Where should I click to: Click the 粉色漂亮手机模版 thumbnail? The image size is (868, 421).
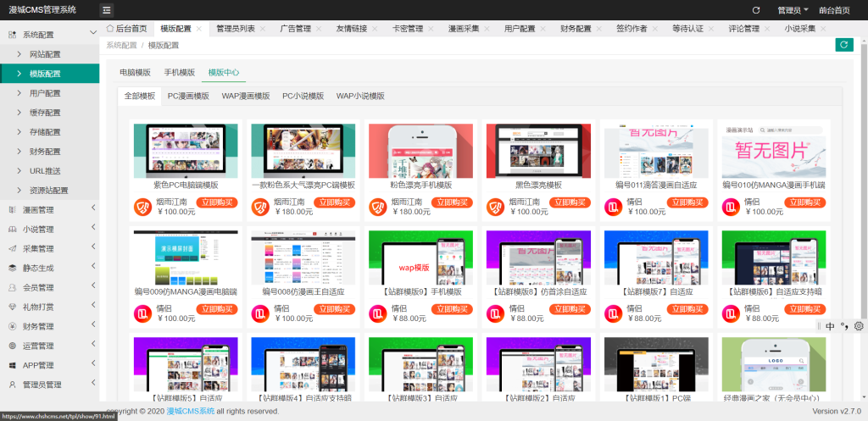click(420, 151)
